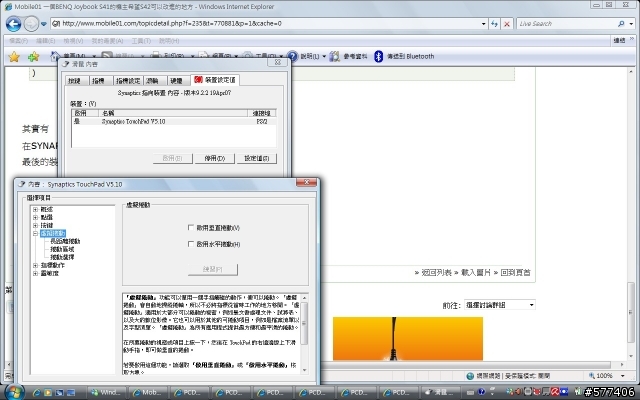Click the 名稱 column header
Viewport: 640px width, 400px height.
coord(173,113)
